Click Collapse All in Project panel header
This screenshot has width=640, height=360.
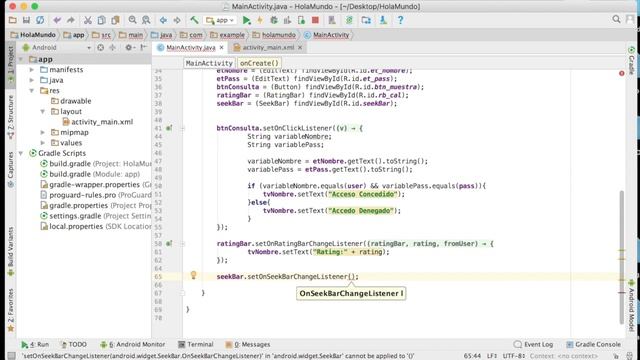(112, 47)
